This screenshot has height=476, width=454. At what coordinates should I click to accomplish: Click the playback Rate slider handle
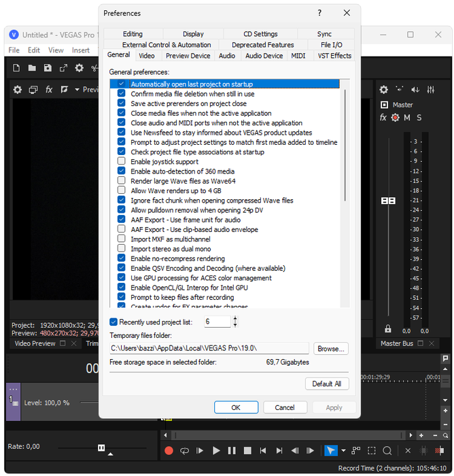tap(101, 447)
